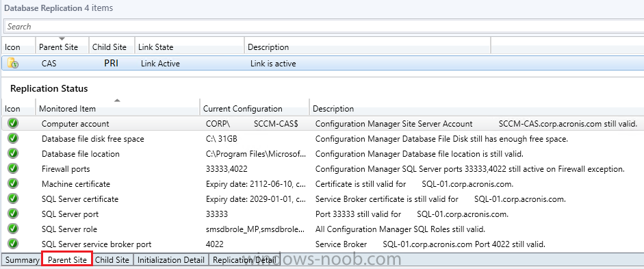The width and height of the screenshot is (644, 269).
Task: Click green check icon for SQL Server certificate
Action: coord(13,198)
